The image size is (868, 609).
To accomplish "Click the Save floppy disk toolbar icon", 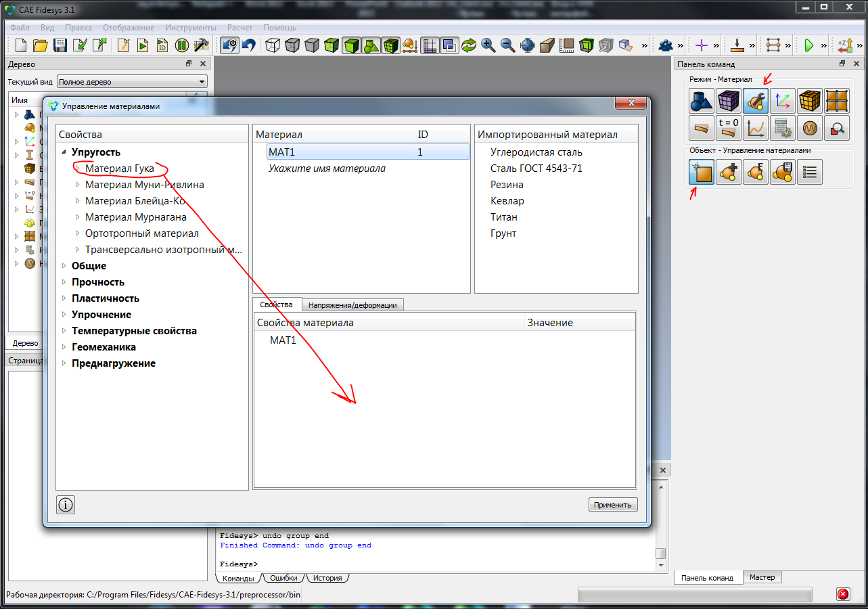I will [x=60, y=46].
